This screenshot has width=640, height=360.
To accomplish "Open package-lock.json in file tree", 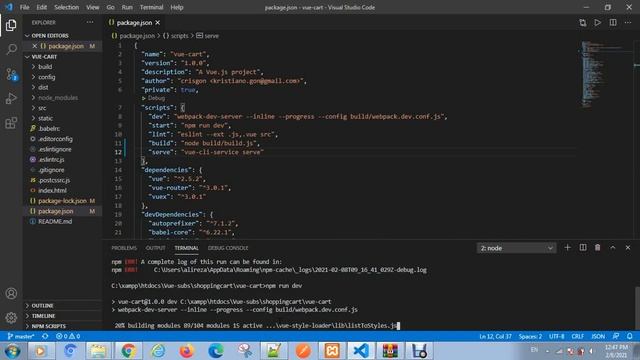I will coord(62,201).
